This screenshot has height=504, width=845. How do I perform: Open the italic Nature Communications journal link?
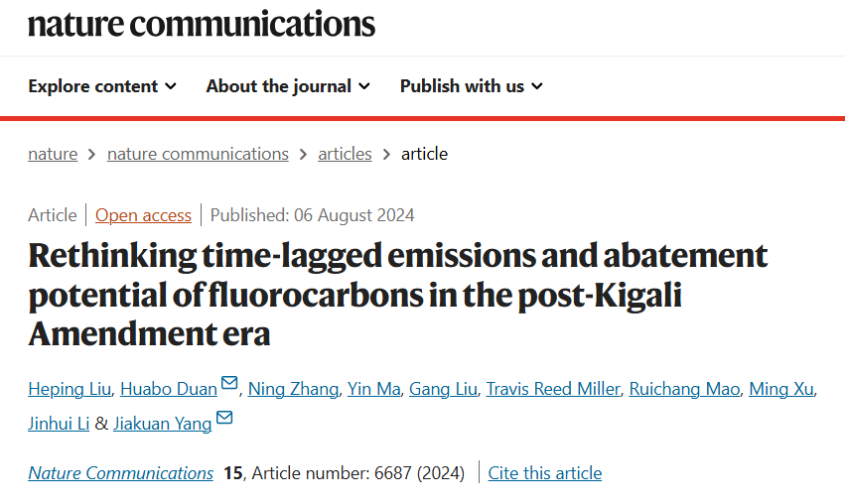[x=120, y=473]
